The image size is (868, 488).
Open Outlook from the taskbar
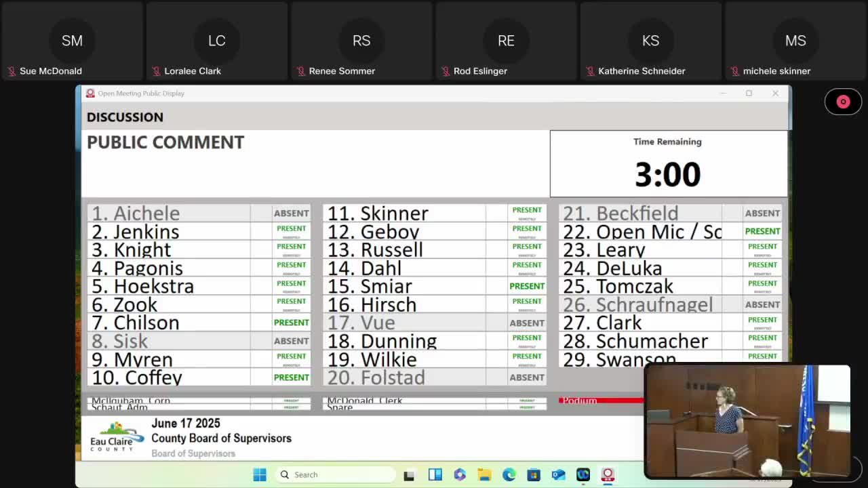(x=558, y=474)
